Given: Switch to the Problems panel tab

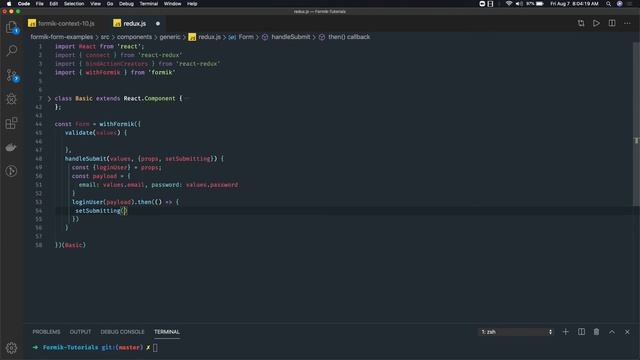Looking at the screenshot, I should tap(46, 332).
